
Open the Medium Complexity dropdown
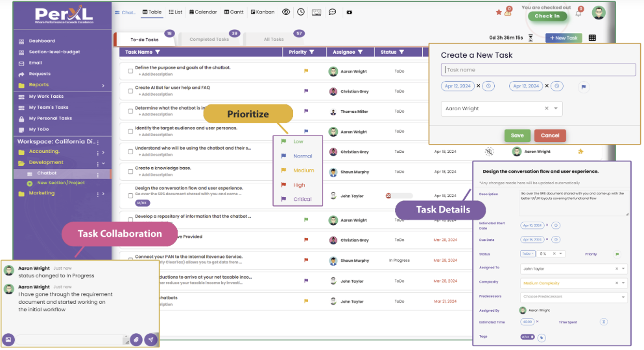(x=623, y=283)
